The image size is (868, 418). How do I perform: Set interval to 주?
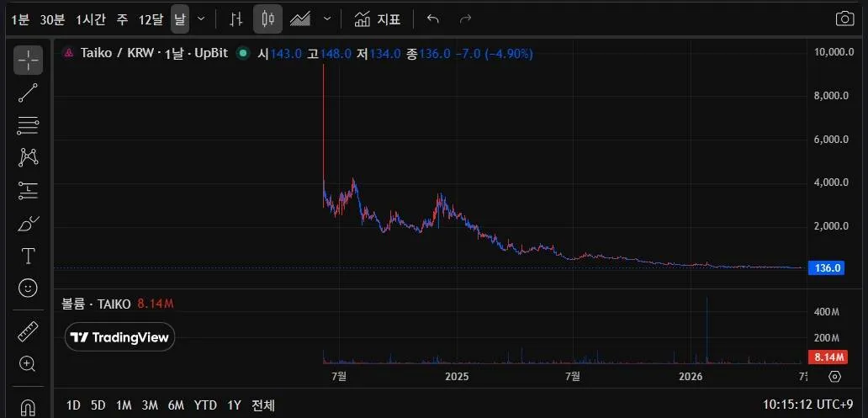point(122,20)
